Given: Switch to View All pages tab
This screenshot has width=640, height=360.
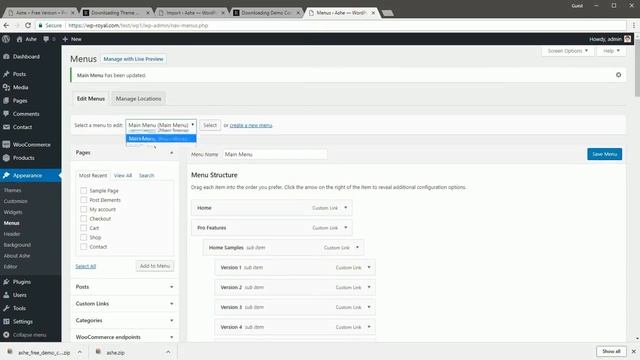Looking at the screenshot, I should point(123,176).
